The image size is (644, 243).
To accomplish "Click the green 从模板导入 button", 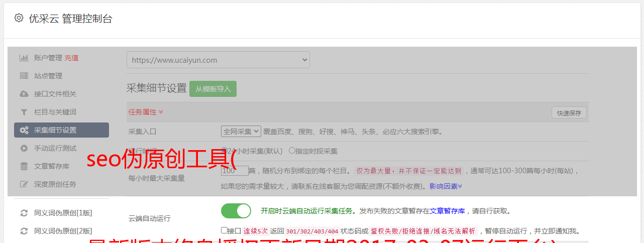I will click(x=213, y=89).
